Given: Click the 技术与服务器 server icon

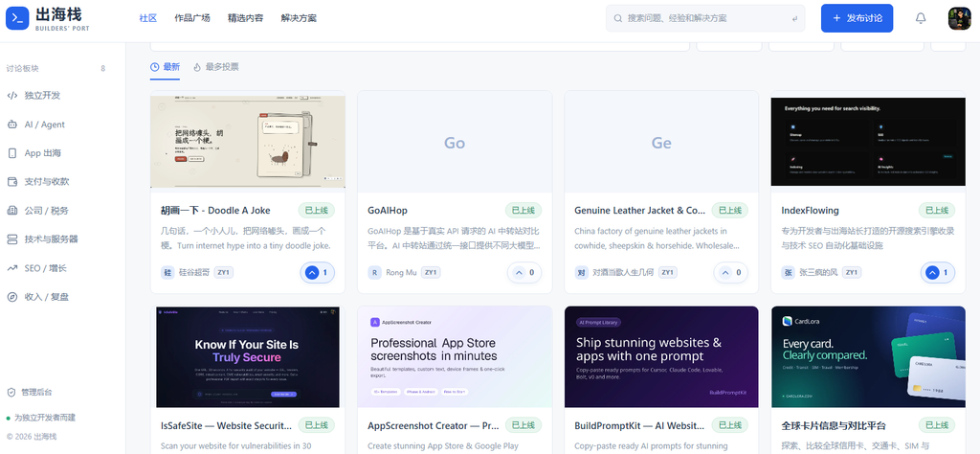Looking at the screenshot, I should pyautogui.click(x=11, y=238).
